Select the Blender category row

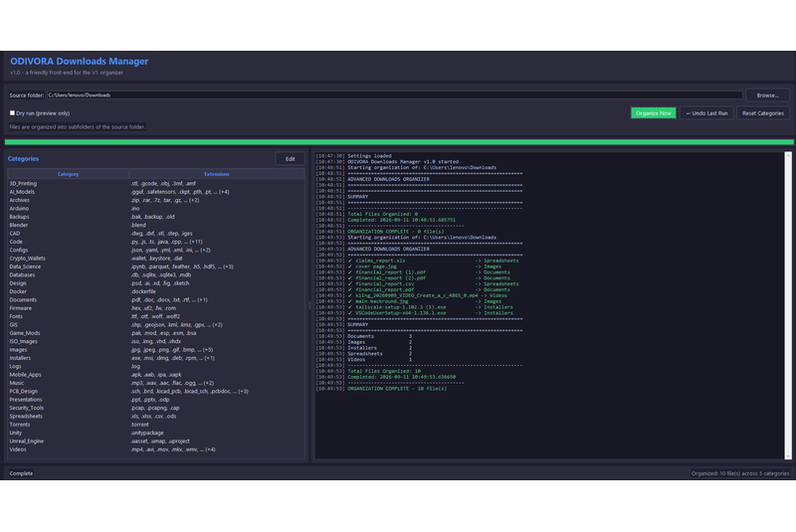pos(156,225)
